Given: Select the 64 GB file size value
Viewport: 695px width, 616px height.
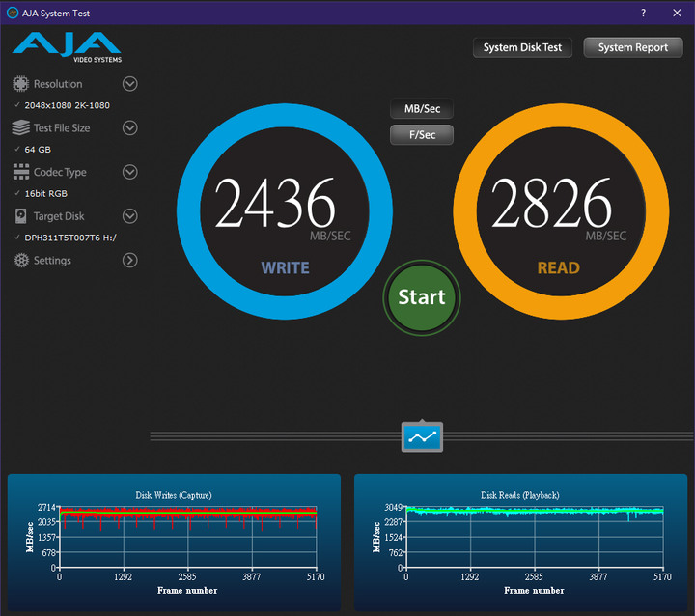Looking at the screenshot, I should pos(38,150).
